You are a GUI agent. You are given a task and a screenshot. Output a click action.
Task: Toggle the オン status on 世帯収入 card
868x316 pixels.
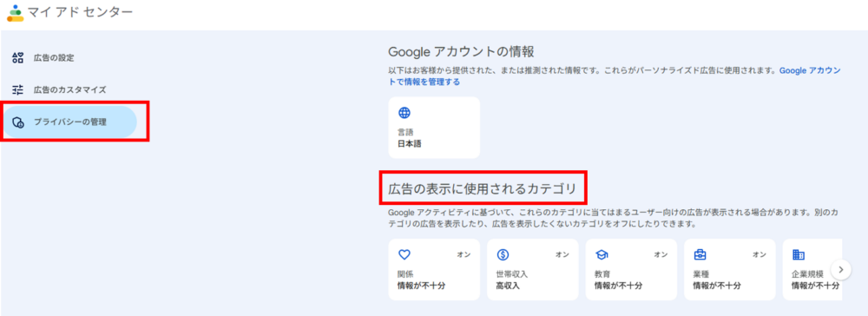(562, 254)
